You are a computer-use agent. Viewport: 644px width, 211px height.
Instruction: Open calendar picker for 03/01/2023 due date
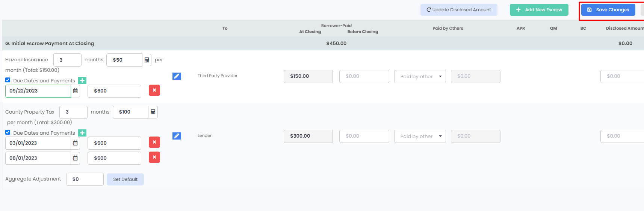click(x=76, y=143)
